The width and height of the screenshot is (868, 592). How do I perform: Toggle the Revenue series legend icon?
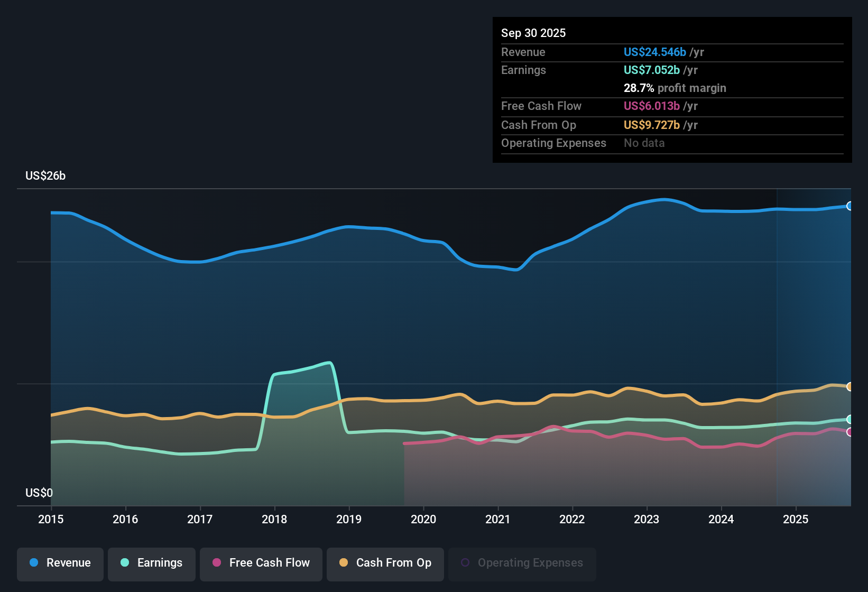click(33, 563)
